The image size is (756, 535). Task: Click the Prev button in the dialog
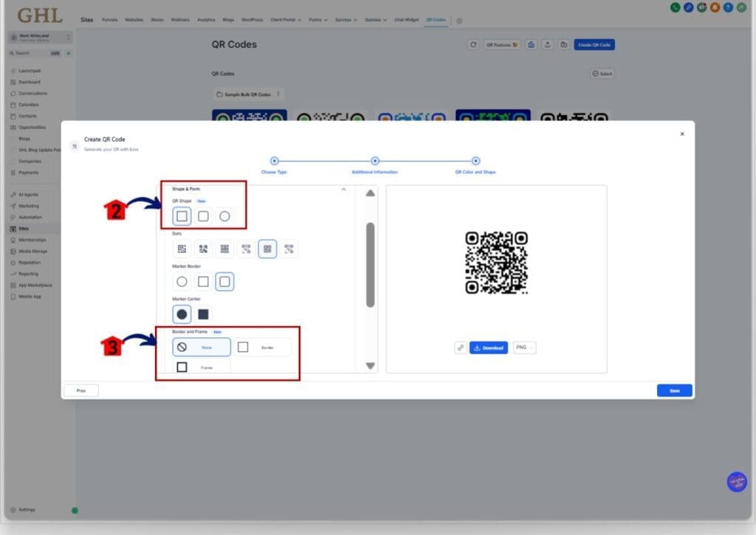click(x=81, y=390)
